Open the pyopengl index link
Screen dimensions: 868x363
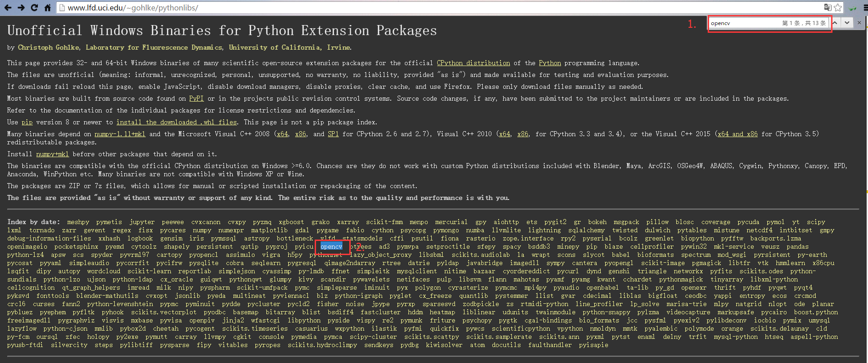point(619,263)
